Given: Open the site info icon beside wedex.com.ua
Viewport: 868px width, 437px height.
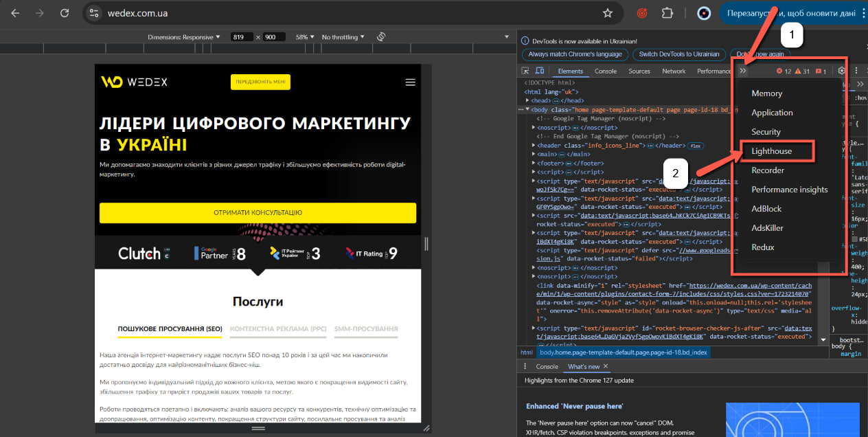Looking at the screenshot, I should [95, 13].
